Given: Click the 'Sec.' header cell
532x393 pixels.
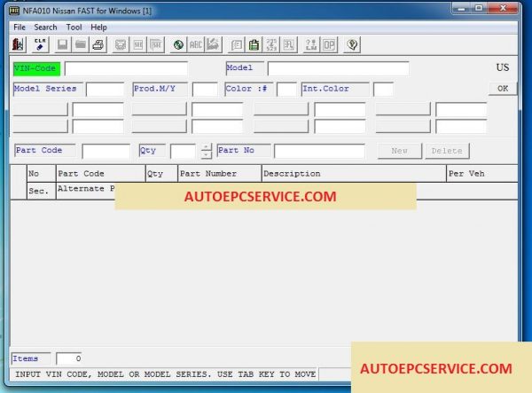Looking at the screenshot, I should pyautogui.click(x=42, y=191).
